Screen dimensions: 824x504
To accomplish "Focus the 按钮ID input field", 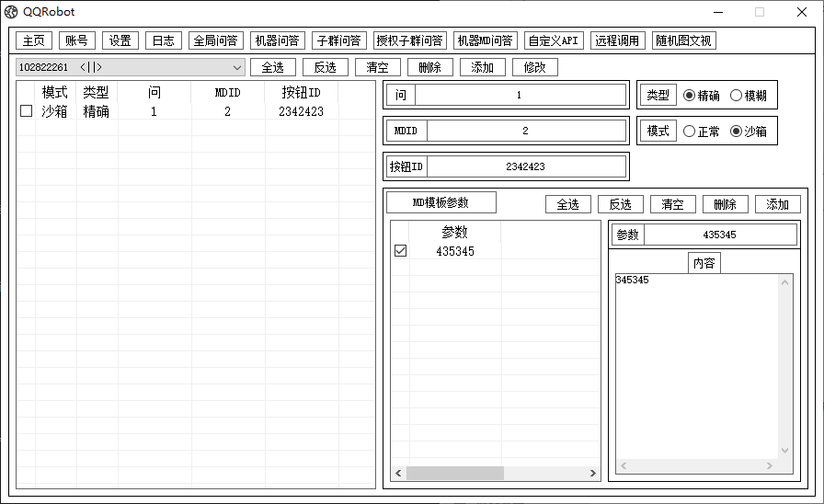I will 525,166.
